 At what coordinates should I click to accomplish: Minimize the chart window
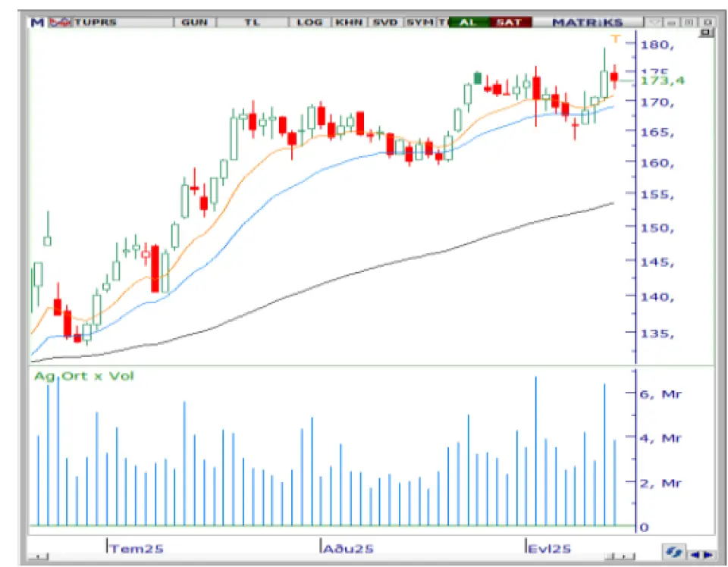pos(671,22)
